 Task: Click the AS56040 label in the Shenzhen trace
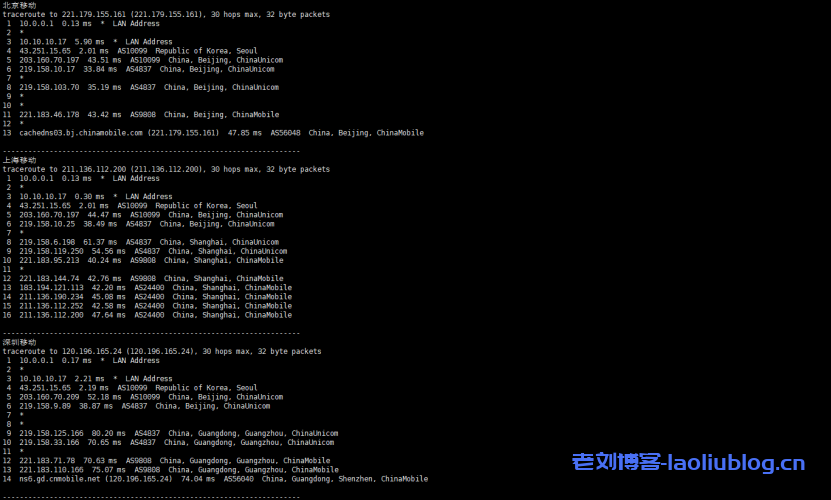(238, 479)
